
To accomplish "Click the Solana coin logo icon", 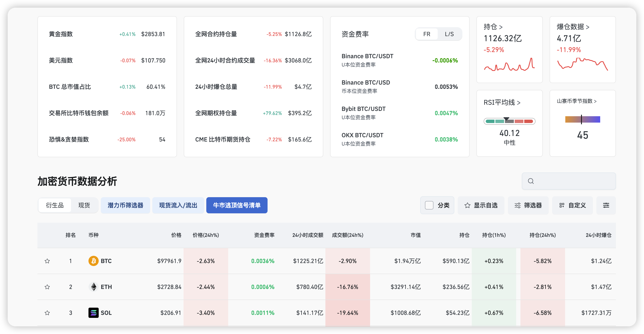I will 93,313.
